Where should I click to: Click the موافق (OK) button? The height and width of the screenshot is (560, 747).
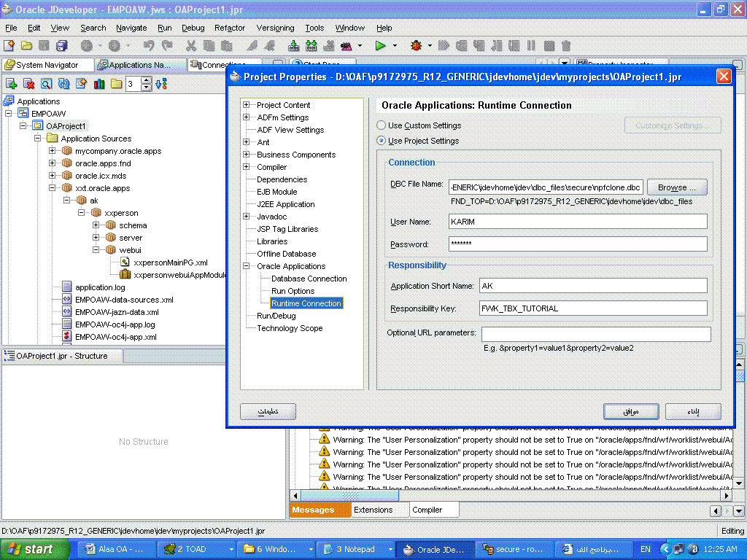631,411
